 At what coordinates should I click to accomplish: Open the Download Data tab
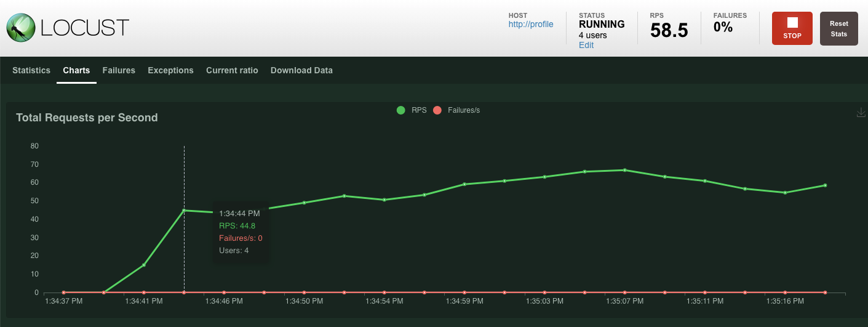(x=301, y=70)
